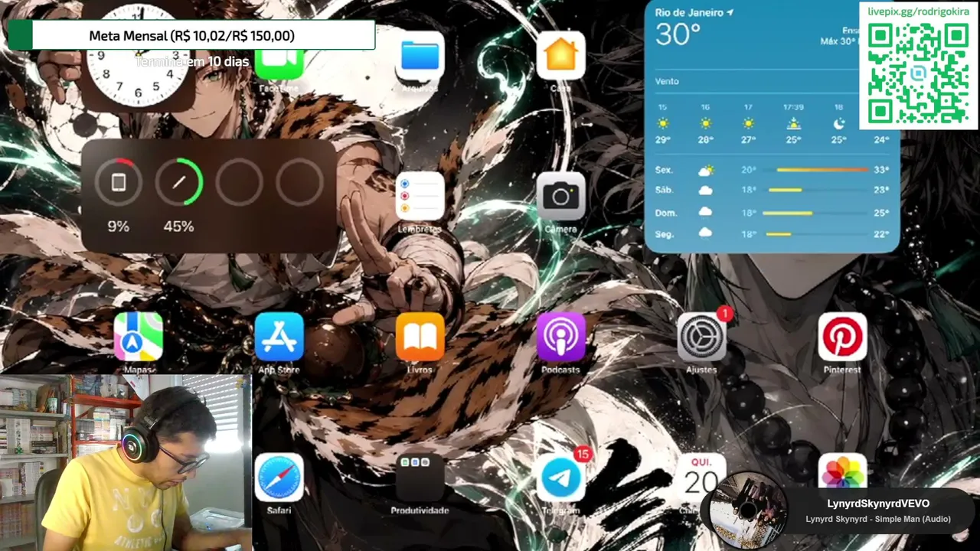Tap the 18 o'clock moon forecast icon
Viewport: 980px width, 551px height.
[838, 123]
